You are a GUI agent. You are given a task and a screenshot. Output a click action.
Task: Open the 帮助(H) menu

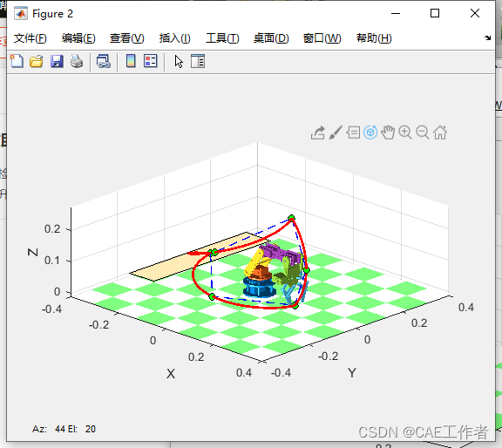pos(374,38)
